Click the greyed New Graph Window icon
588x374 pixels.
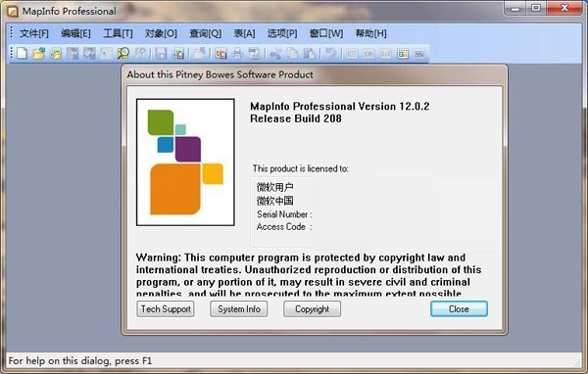coord(385,54)
